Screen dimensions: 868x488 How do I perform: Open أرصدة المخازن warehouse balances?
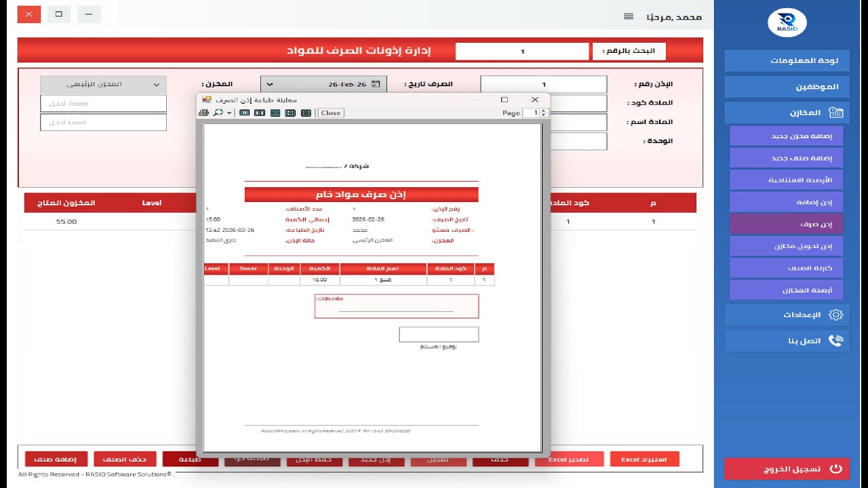tap(787, 290)
